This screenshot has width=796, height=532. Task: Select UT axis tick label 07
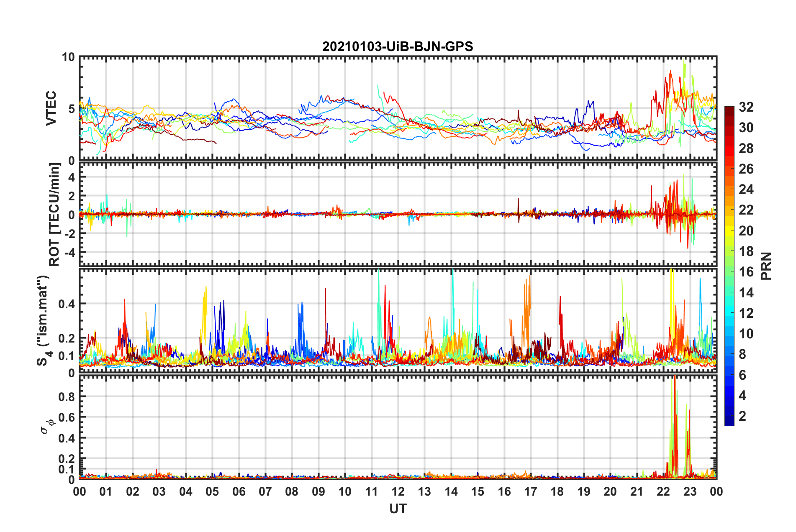tap(265, 491)
